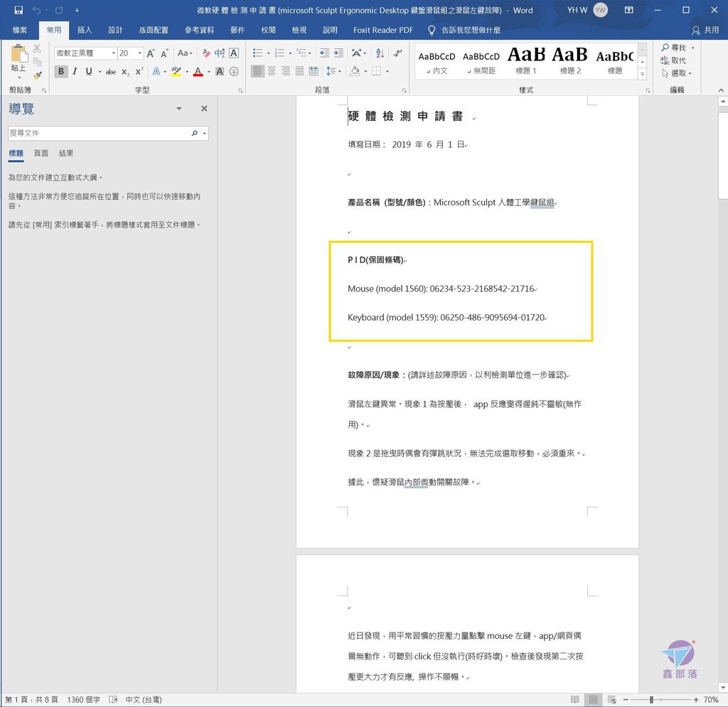Apply superscript X² formatting
Screen dimensions: 728x707
(x=139, y=72)
